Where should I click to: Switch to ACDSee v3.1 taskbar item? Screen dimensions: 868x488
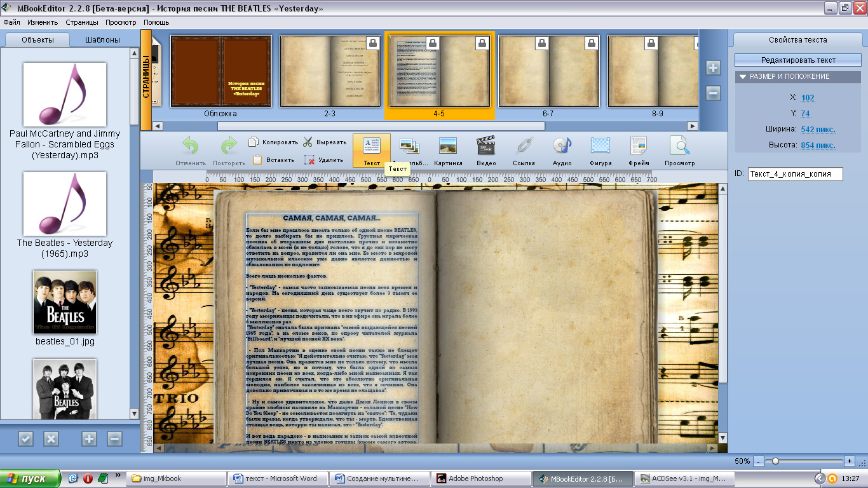pyautogui.click(x=683, y=478)
